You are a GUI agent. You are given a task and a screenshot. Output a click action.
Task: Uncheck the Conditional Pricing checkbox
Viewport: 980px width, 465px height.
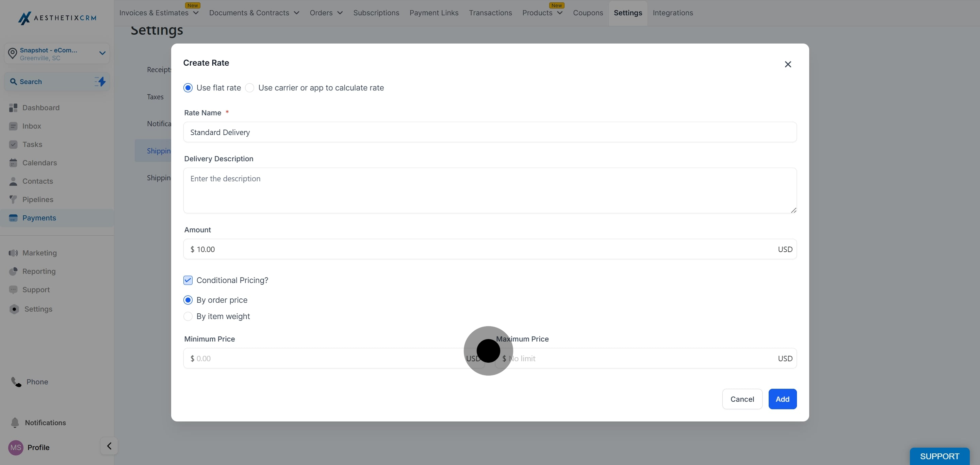188,280
